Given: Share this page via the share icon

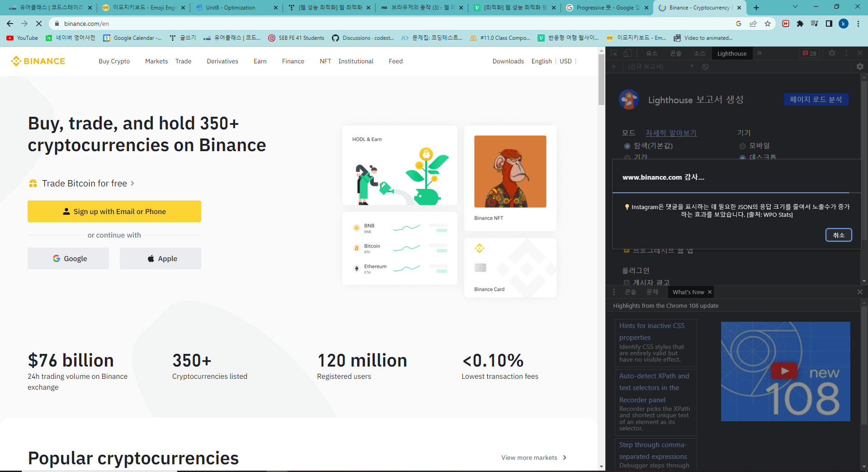Looking at the screenshot, I should 753,24.
